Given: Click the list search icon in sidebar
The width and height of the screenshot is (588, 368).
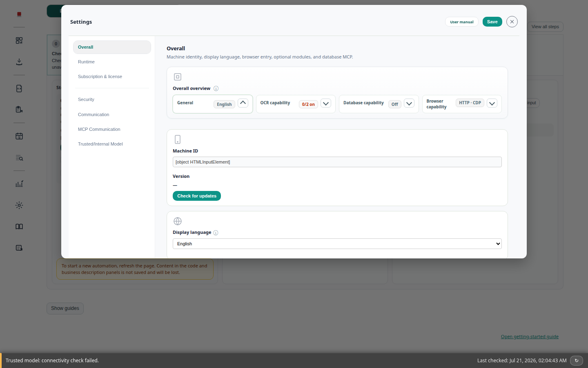Looking at the screenshot, I should point(19,157).
